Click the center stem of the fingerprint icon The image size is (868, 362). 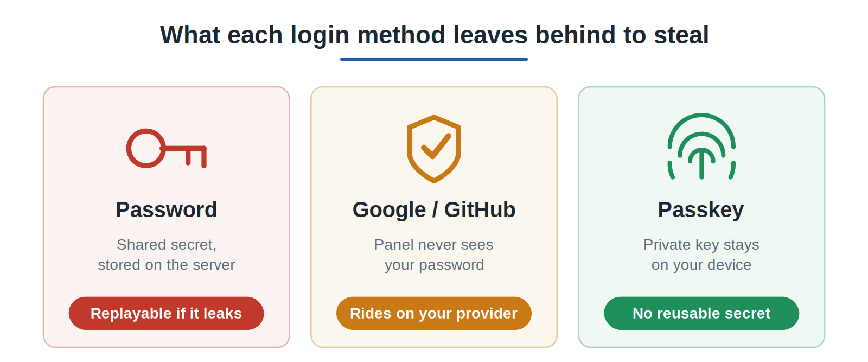[x=701, y=163]
